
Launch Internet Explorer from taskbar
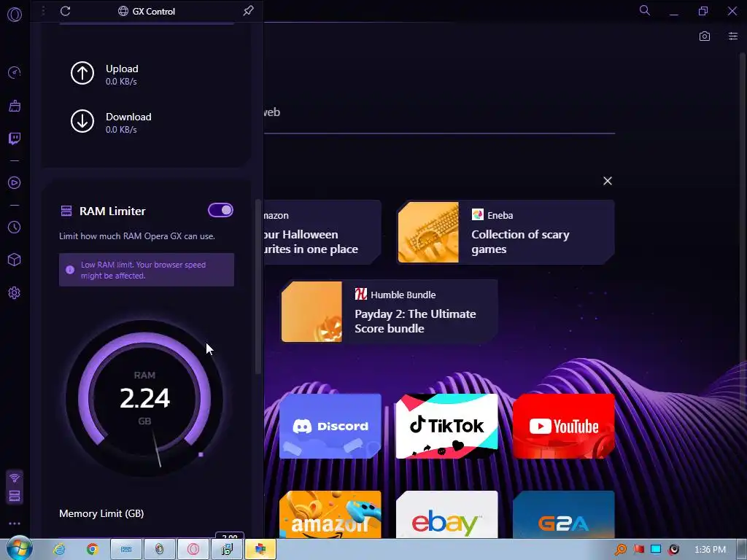coord(59,549)
